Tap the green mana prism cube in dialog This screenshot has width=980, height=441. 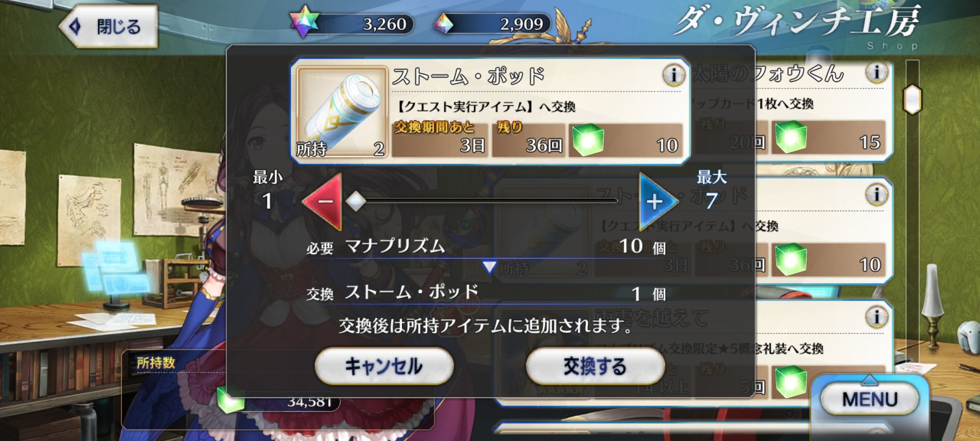tap(588, 140)
